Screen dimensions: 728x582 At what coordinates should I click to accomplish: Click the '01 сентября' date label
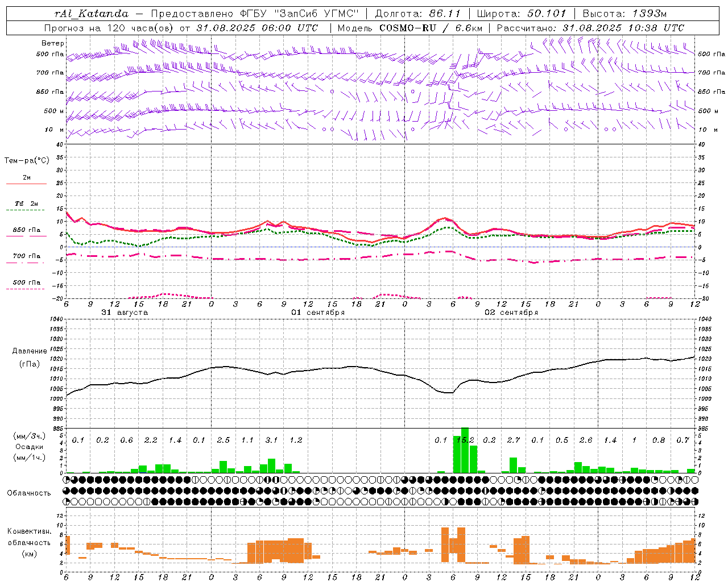coord(318,313)
